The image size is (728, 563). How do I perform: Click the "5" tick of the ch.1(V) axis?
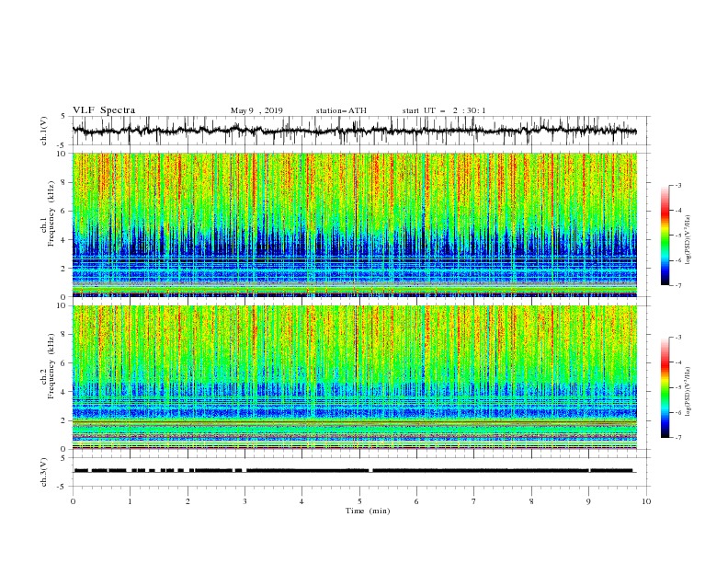[x=64, y=117]
